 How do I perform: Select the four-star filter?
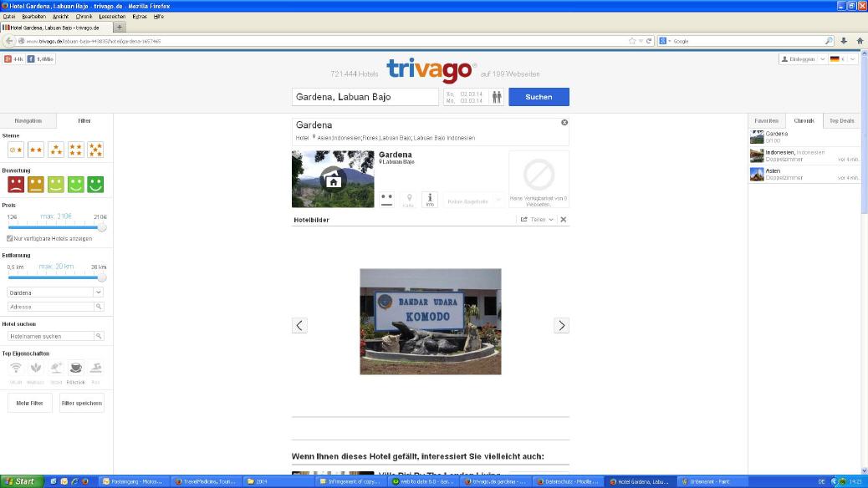pyautogui.click(x=76, y=150)
